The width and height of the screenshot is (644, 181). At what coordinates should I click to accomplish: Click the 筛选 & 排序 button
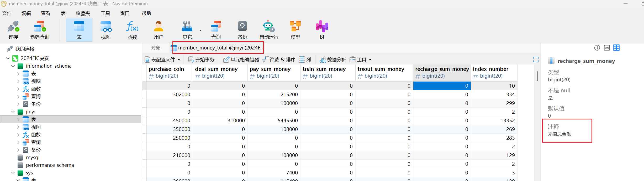coord(279,60)
